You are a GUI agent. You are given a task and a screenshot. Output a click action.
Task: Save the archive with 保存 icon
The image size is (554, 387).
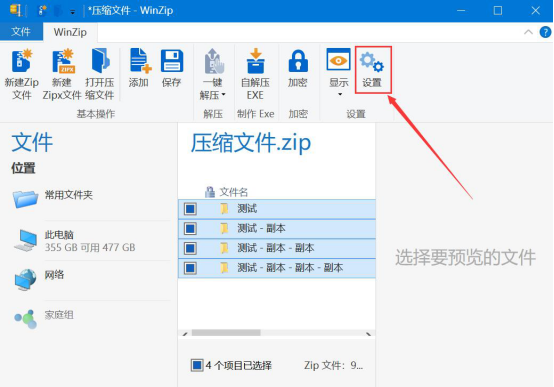pos(172,61)
